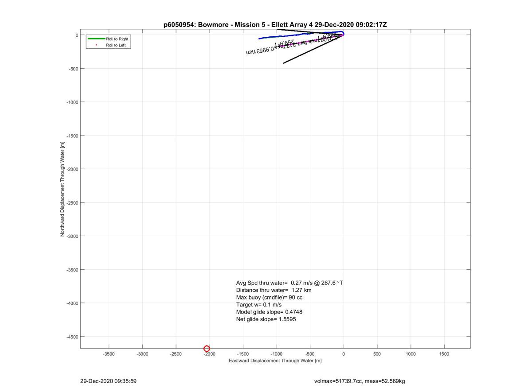532x392 pixels.
Task: Click the blue glider track line
Action: click(x=284, y=35)
